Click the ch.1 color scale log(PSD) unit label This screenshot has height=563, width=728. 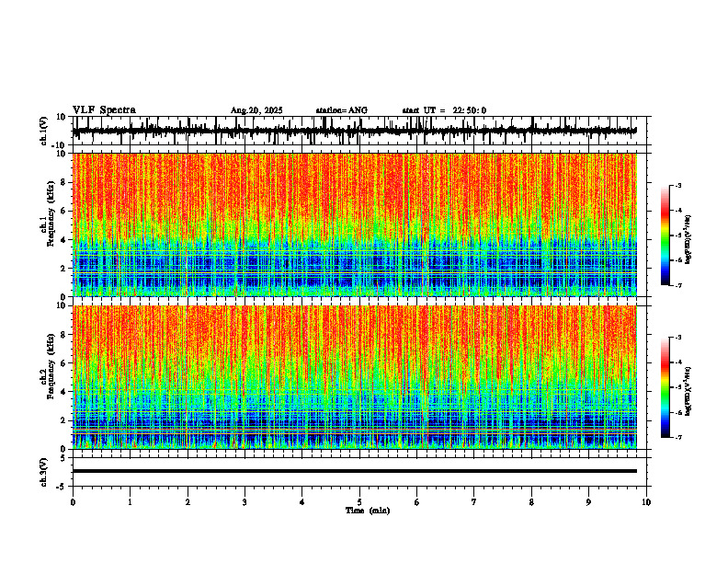click(x=688, y=240)
